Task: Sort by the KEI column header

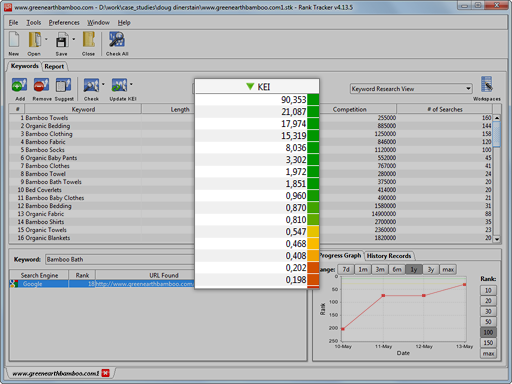Action: coord(257,87)
